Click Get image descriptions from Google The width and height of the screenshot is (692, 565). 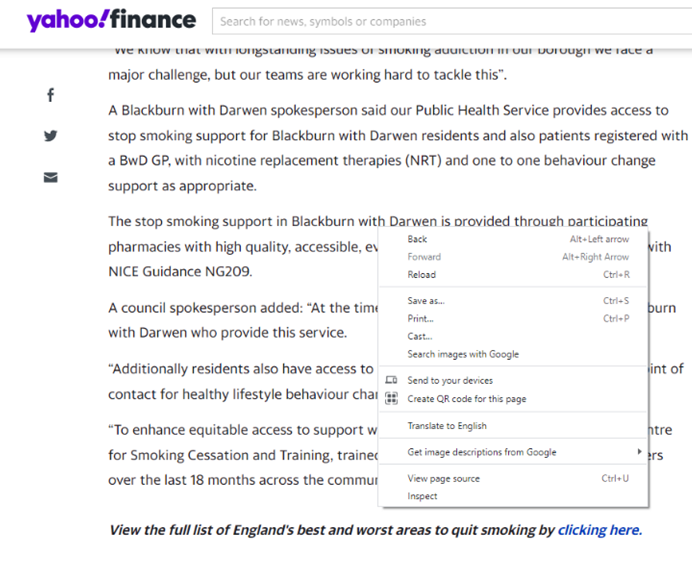tap(482, 452)
